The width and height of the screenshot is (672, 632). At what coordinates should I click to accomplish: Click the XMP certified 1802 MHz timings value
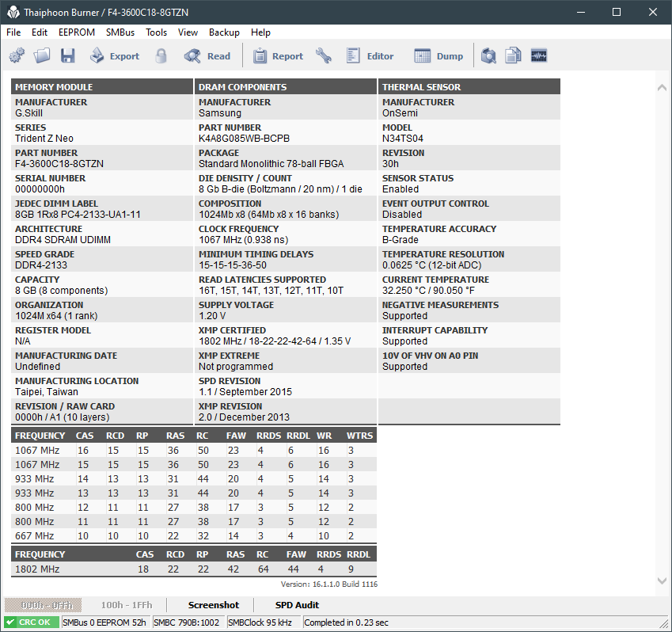[275, 341]
